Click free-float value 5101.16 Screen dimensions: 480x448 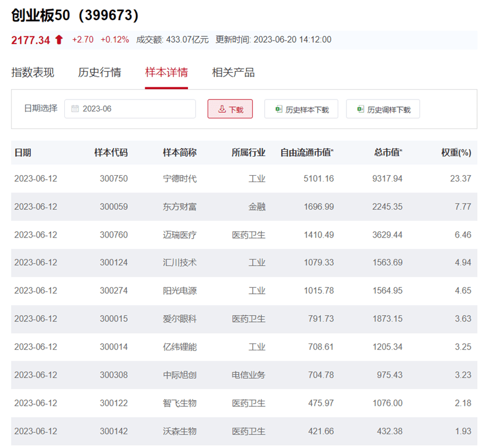(319, 179)
